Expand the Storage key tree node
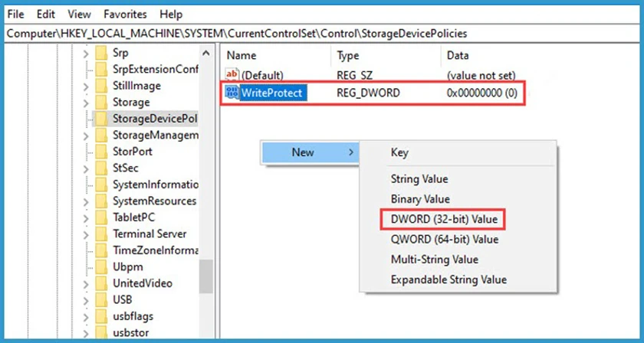The height and width of the screenshot is (343, 644). 86,103
